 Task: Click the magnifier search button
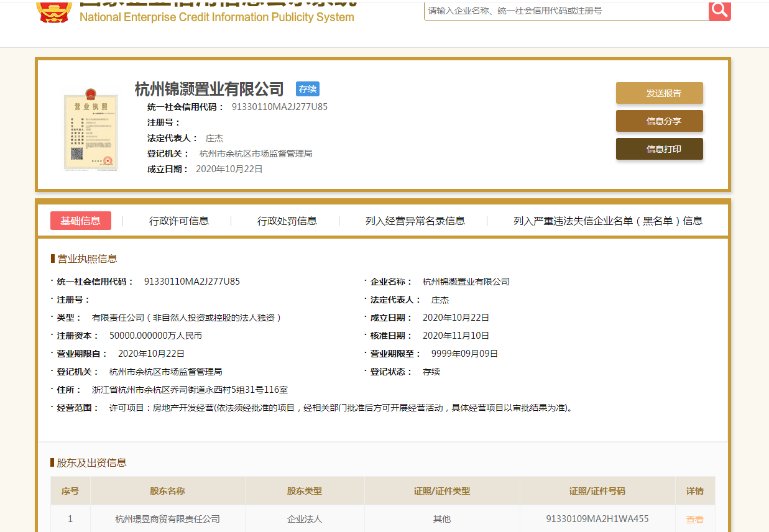pos(720,10)
